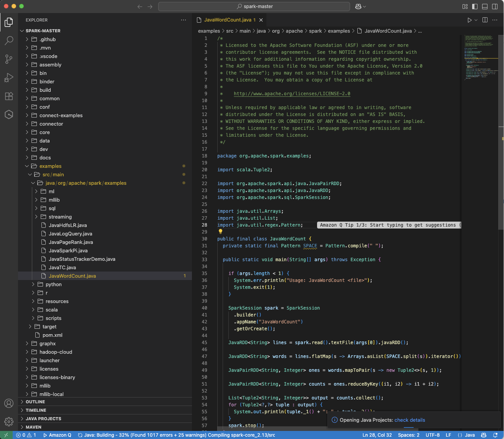Click the Run Java play button
504x439 pixels.
coord(469,20)
